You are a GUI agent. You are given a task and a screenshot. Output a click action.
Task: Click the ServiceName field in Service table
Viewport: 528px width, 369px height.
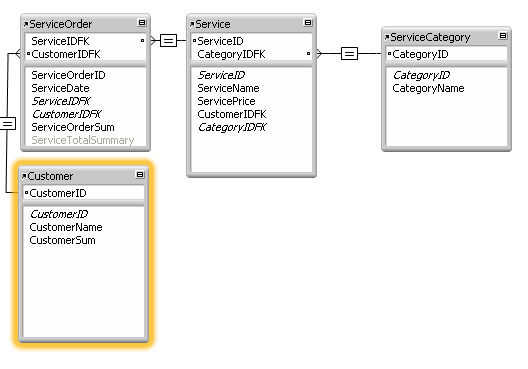point(228,88)
